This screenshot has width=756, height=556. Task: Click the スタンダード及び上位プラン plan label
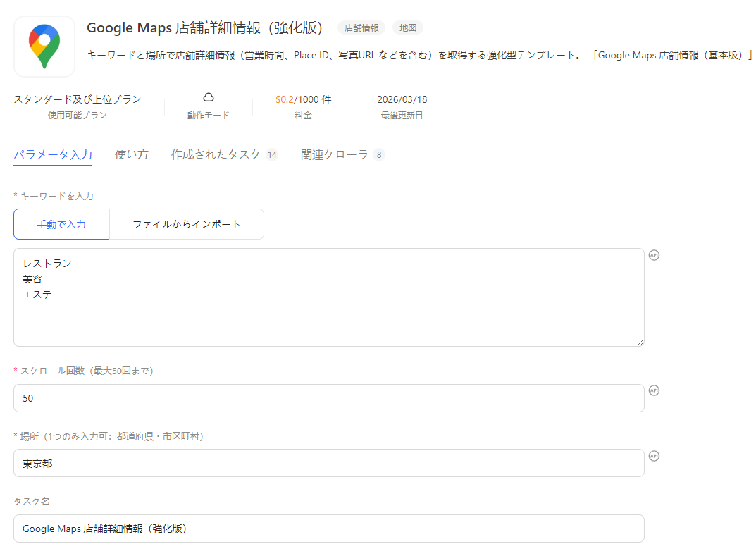point(78,99)
